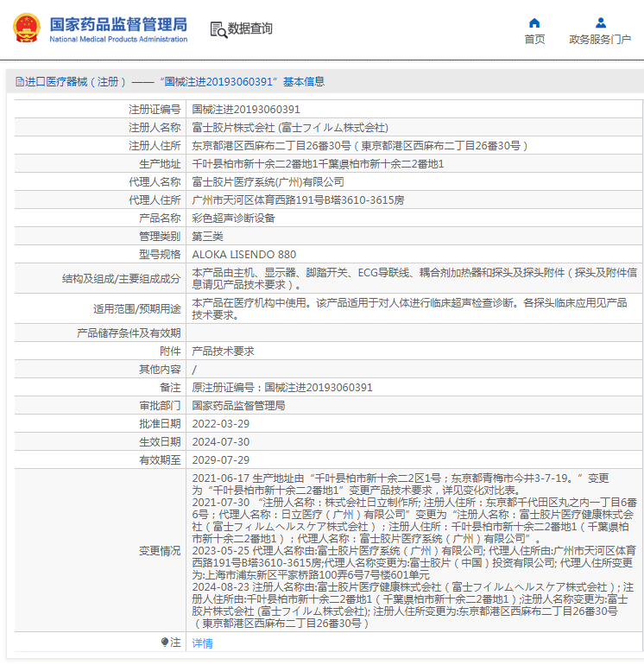The image size is (644, 665).
Task: Select 富士胶片株式会社 registrant name value
Action: 290,128
